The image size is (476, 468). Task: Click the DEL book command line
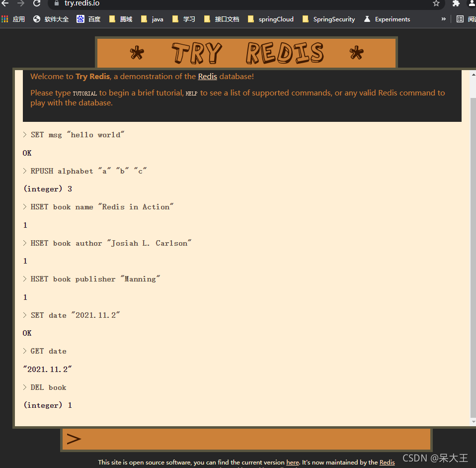pos(45,387)
